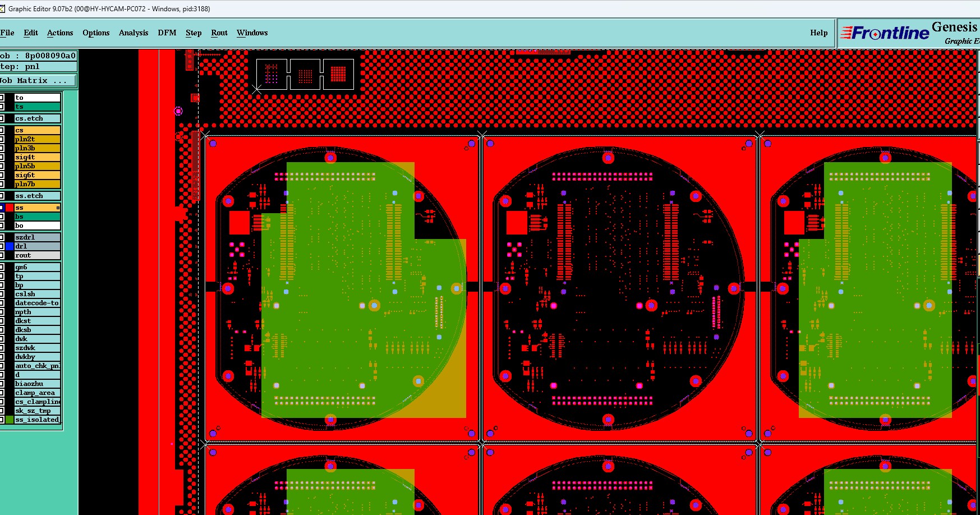Select the d layer row

[x=37, y=375]
